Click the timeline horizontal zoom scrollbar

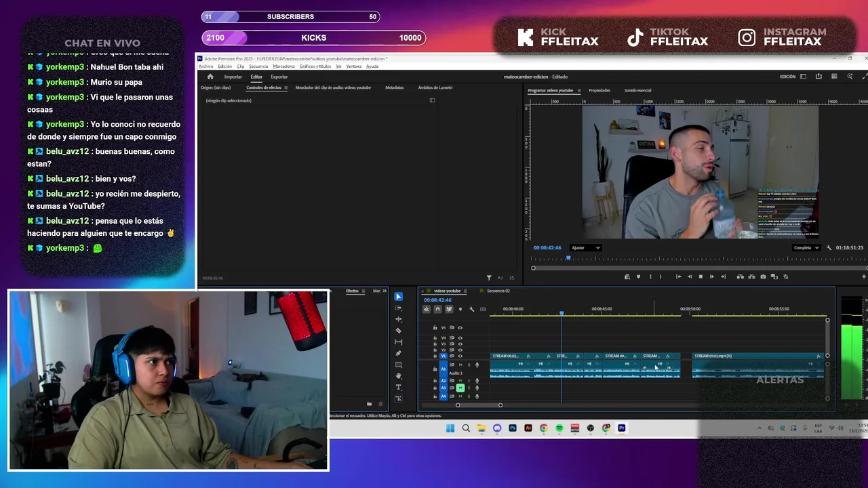[479, 405]
